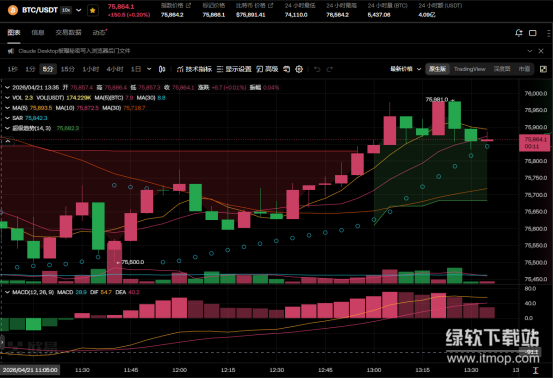The image size is (554, 378).
Task: Collapse the OHLC date info row
Action: [7, 87]
